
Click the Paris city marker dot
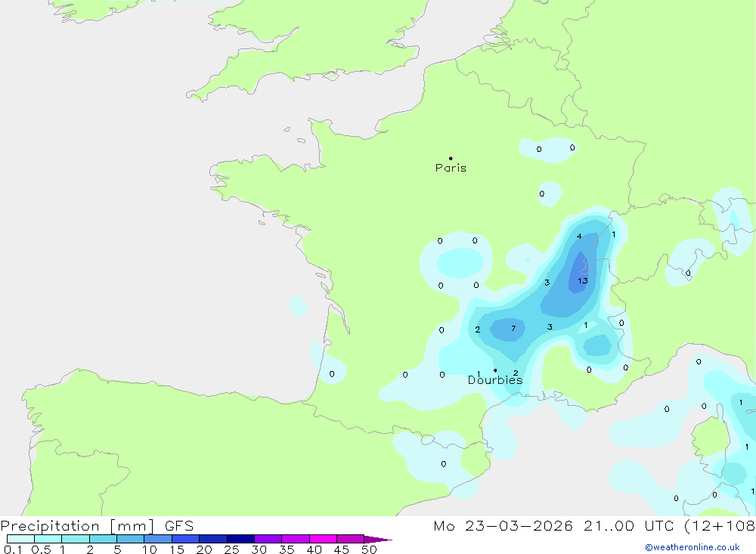[x=451, y=159]
